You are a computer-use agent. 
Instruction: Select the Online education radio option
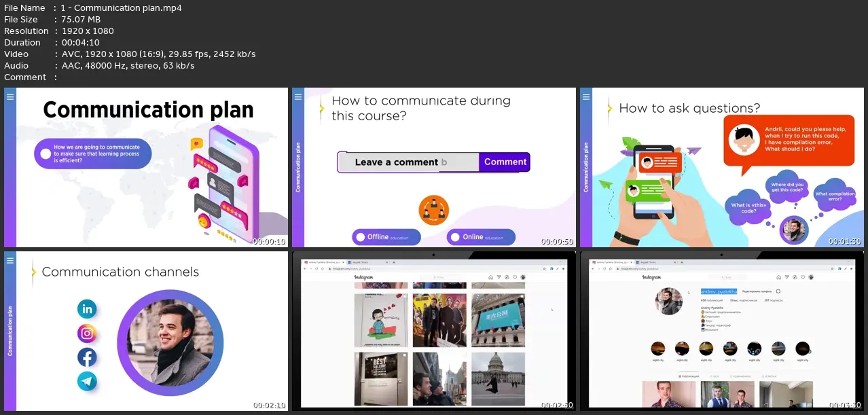point(455,237)
